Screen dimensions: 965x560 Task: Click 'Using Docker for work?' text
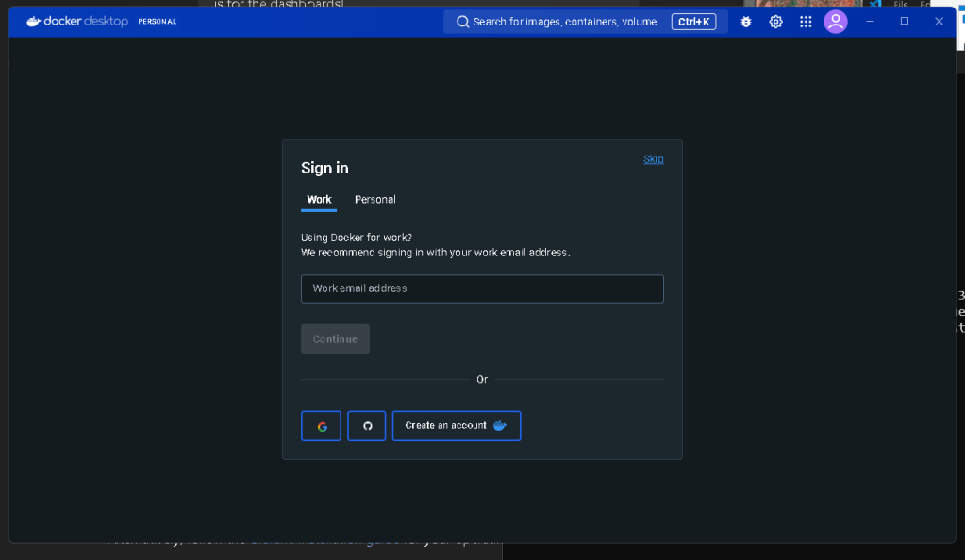tap(357, 238)
